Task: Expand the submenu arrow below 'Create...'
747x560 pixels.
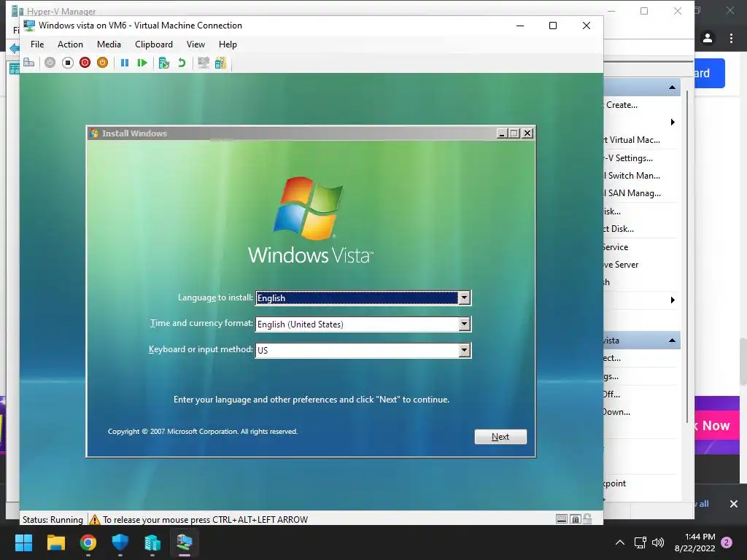Action: click(x=673, y=122)
